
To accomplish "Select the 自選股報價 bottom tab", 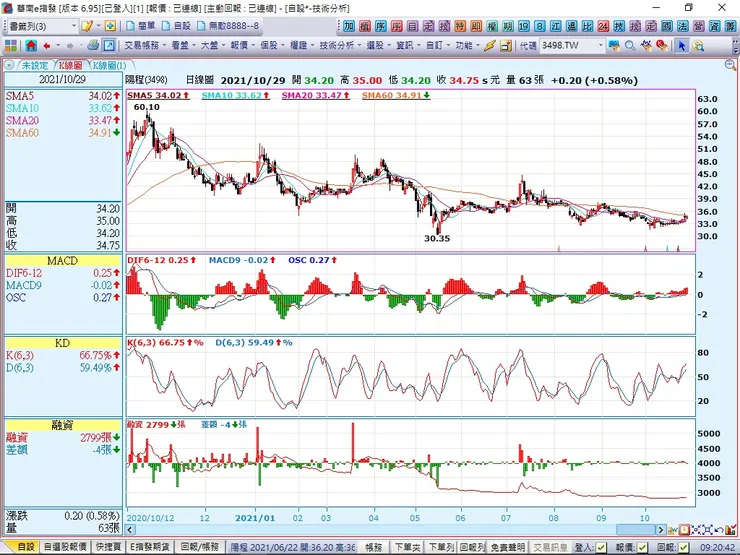I will tap(65, 547).
